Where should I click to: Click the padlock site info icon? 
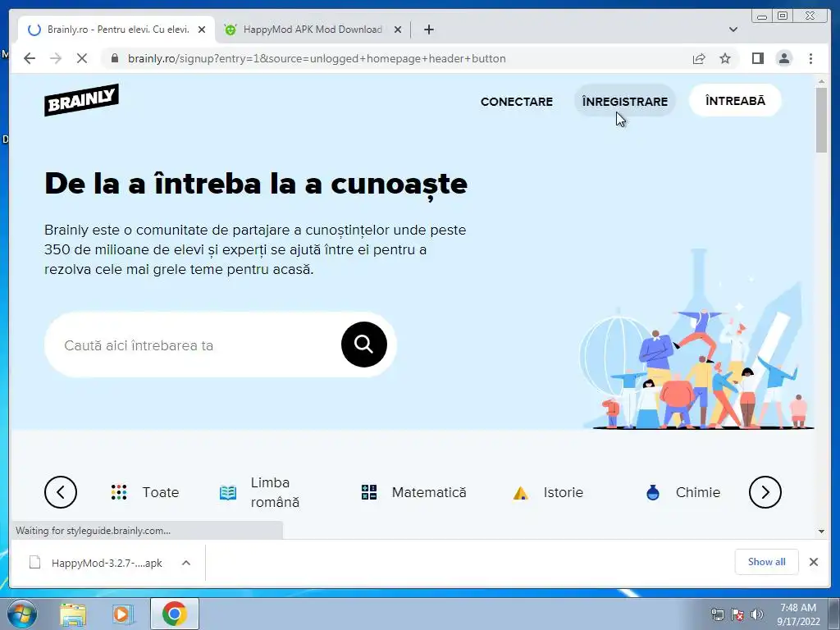[x=115, y=58]
